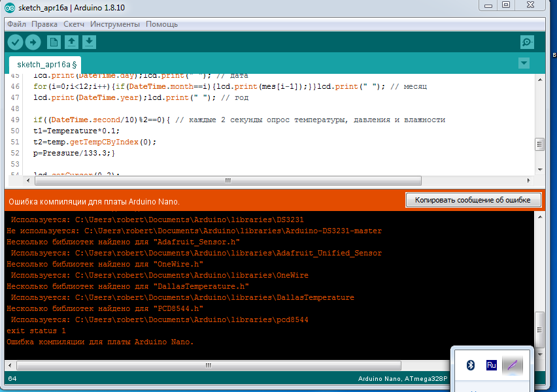Open the Скетч menu
The image size is (557, 392).
click(74, 24)
